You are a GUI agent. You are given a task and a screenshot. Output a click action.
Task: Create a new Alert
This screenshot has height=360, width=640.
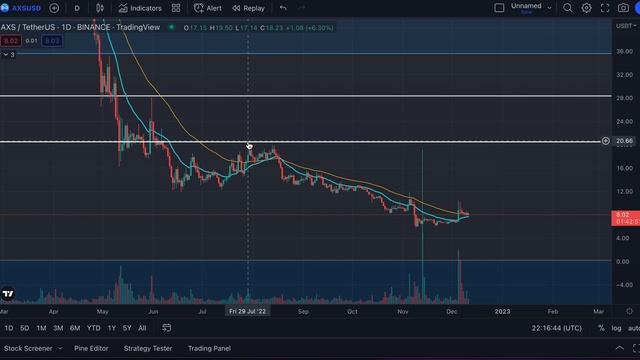pyautogui.click(x=208, y=8)
